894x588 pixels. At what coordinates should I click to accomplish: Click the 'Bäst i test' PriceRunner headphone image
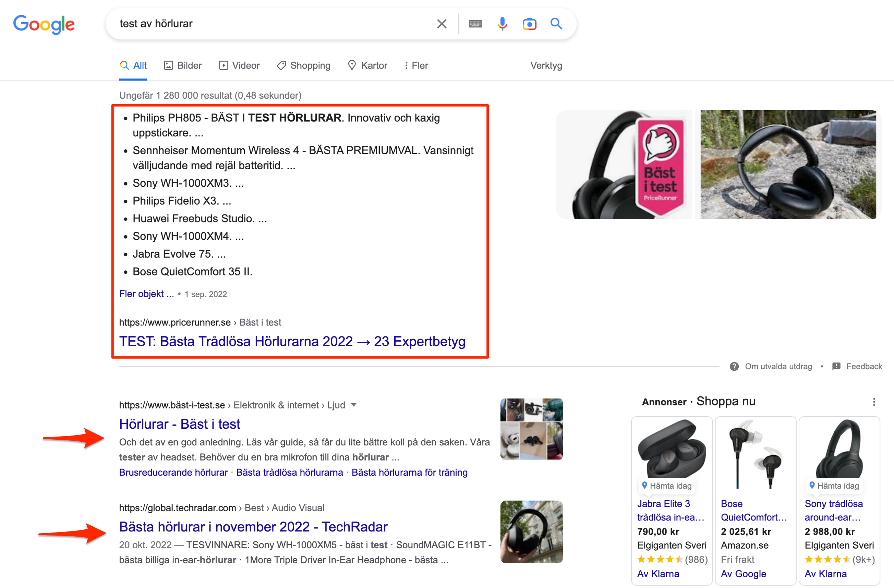click(x=624, y=164)
